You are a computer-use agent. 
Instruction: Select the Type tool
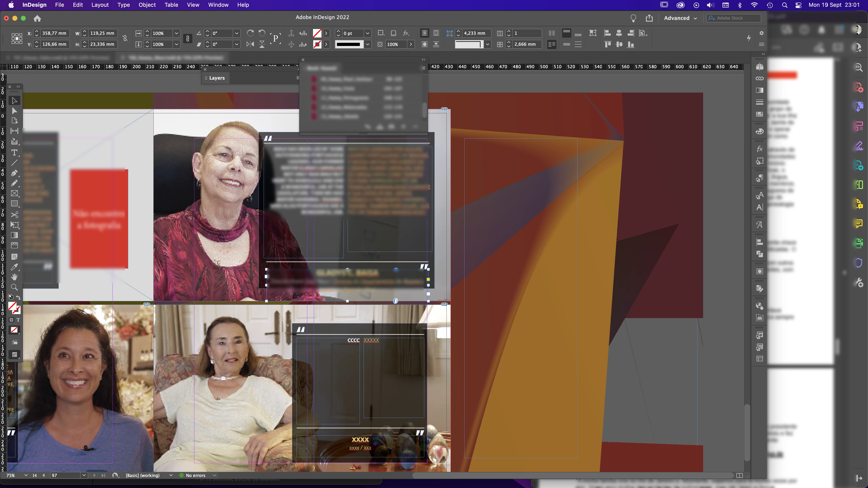pyautogui.click(x=14, y=152)
